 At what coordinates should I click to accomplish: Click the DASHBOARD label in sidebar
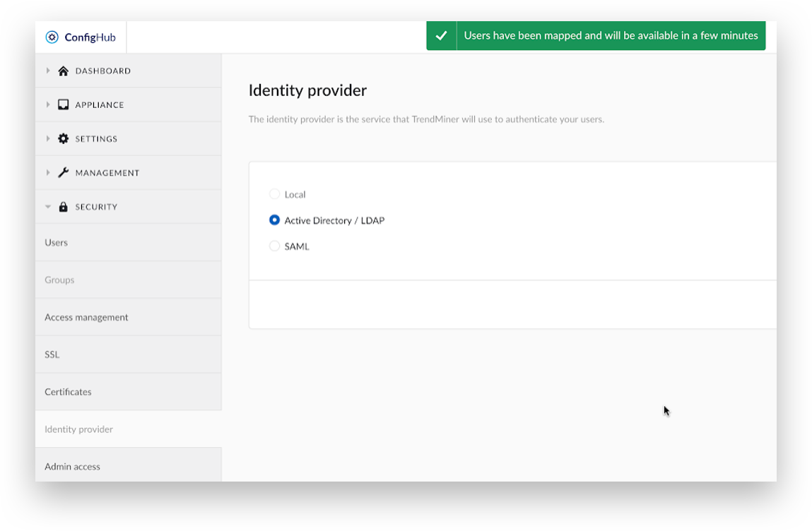point(103,71)
